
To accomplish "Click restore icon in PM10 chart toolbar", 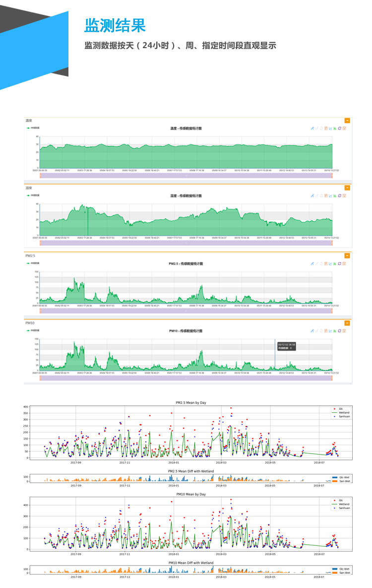I will 339,330.
